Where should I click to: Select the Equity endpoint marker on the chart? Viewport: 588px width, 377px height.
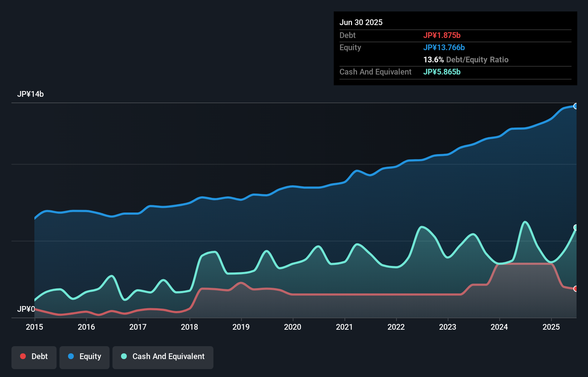coord(576,106)
